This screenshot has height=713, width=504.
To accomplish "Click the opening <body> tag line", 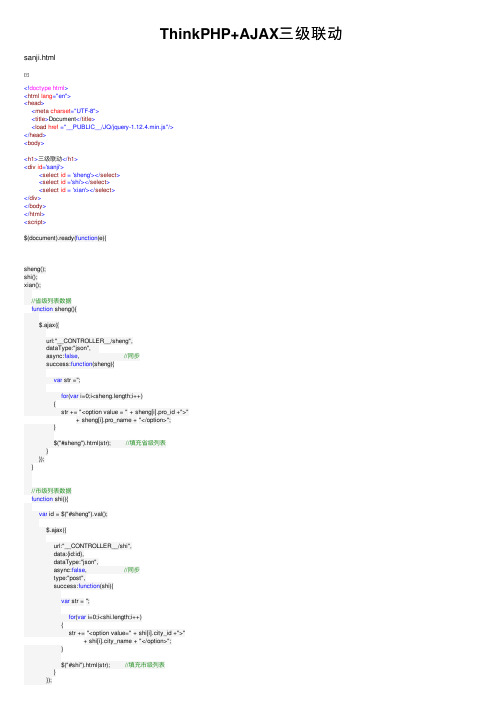I will click(x=34, y=143).
